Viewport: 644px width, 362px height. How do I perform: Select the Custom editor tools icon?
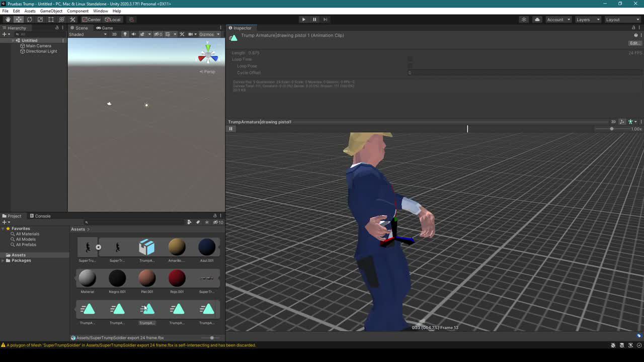coord(72,19)
